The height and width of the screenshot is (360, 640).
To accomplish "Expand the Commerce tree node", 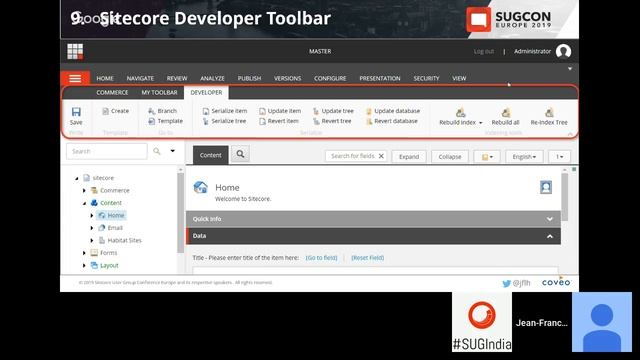I will point(84,191).
